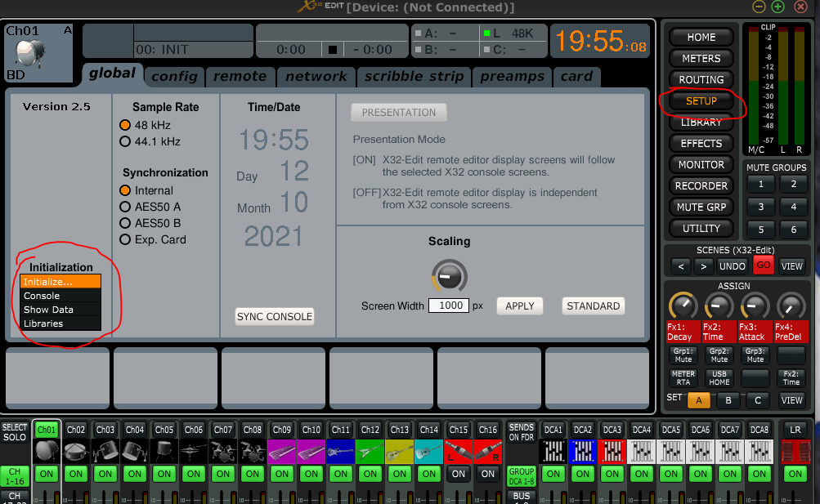Select the CH 1-16 fader layer

click(15, 475)
